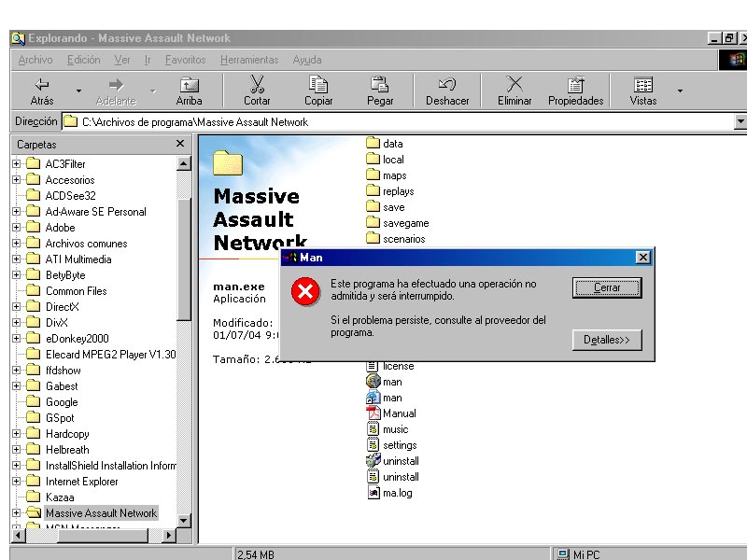Close the Carpetas folder pane
The width and height of the screenshot is (747, 560).
[180, 144]
